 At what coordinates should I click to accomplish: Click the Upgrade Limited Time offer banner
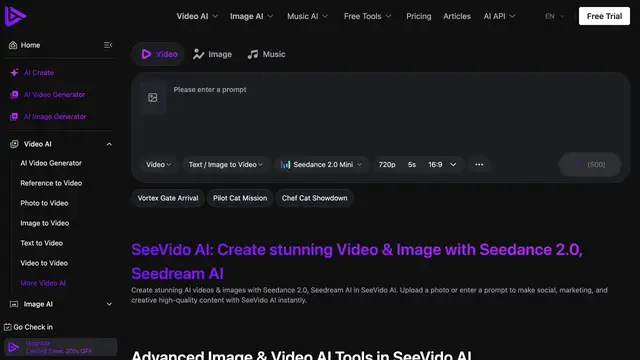pos(60,347)
